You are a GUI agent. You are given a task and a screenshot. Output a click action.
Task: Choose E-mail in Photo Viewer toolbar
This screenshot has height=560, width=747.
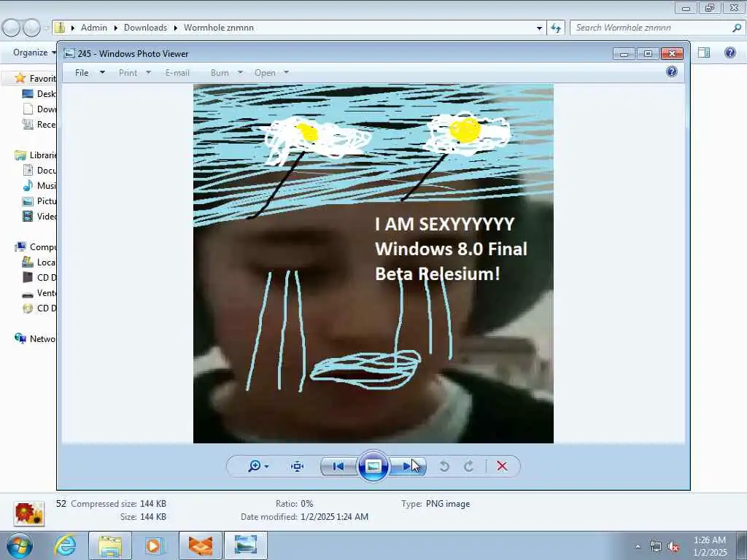pyautogui.click(x=177, y=73)
